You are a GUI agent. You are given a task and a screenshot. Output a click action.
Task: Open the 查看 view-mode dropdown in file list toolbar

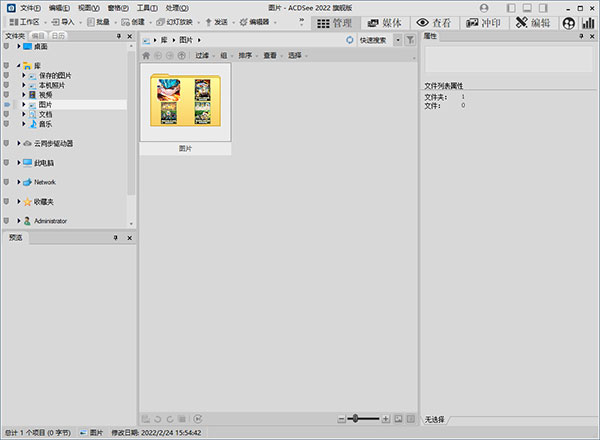tap(272, 55)
